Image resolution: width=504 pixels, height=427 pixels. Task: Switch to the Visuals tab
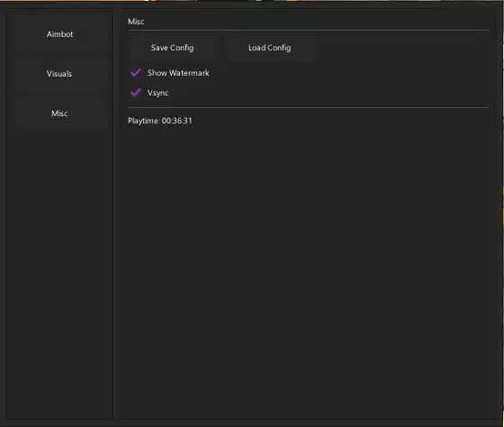(x=59, y=74)
